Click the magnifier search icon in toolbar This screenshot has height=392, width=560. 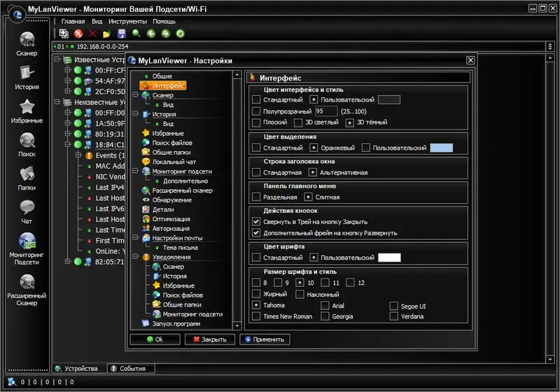pos(136,34)
